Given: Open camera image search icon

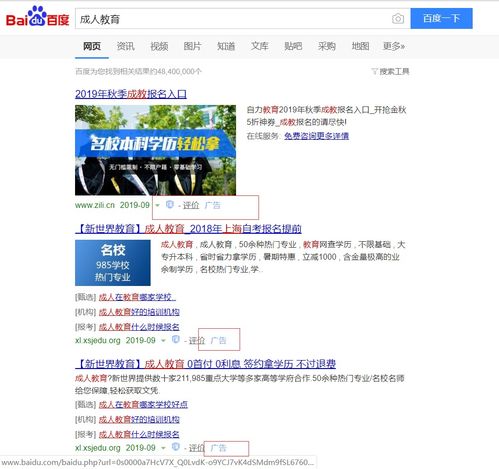Looking at the screenshot, I should (x=397, y=19).
